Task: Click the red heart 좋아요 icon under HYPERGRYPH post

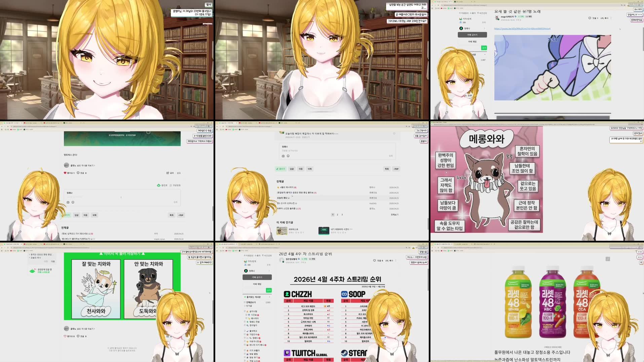Action: point(65,173)
